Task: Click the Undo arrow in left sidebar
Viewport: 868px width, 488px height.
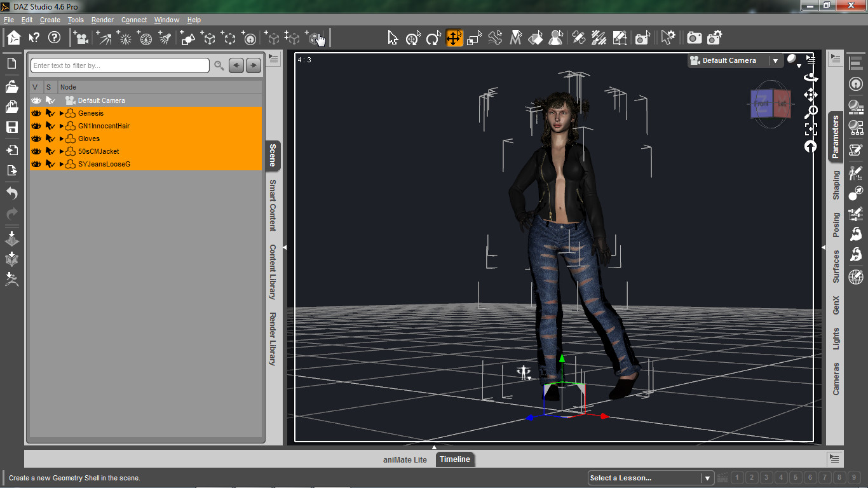Action: pos(11,193)
